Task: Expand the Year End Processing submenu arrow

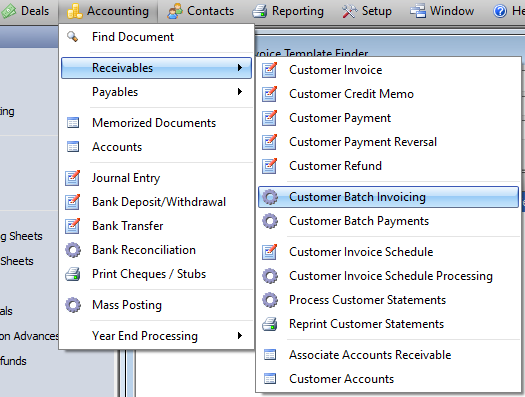Action: coord(239,335)
